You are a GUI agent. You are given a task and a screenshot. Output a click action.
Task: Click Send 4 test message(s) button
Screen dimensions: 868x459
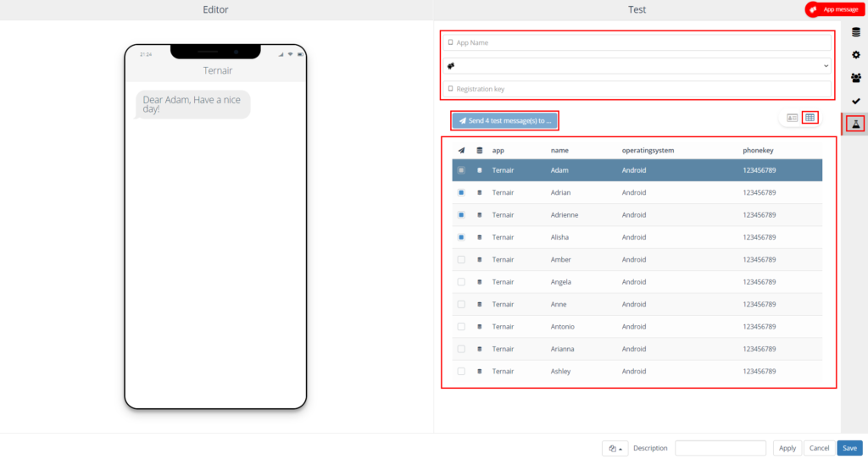[505, 120]
